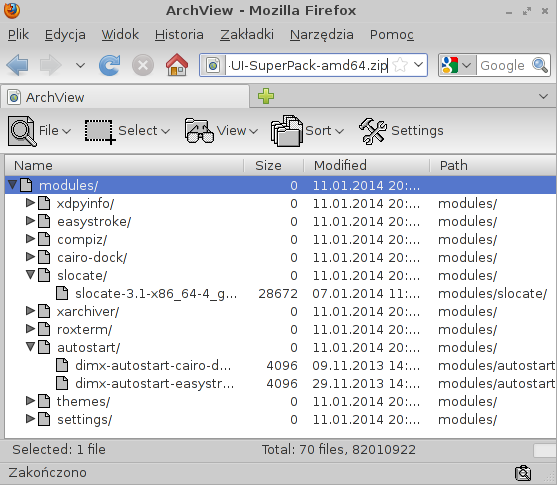Click the modules/slocate/ path cell
557x485 pixels.
[492, 294]
